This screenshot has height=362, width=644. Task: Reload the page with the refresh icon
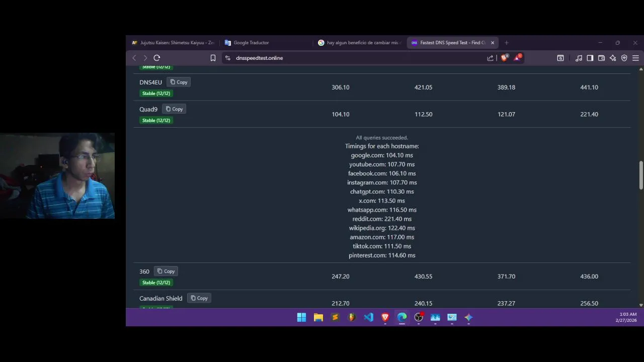157,58
